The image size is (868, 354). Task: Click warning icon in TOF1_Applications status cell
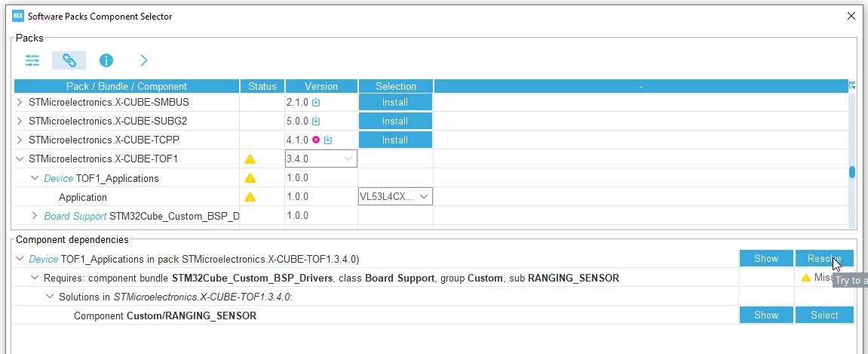pyautogui.click(x=250, y=178)
